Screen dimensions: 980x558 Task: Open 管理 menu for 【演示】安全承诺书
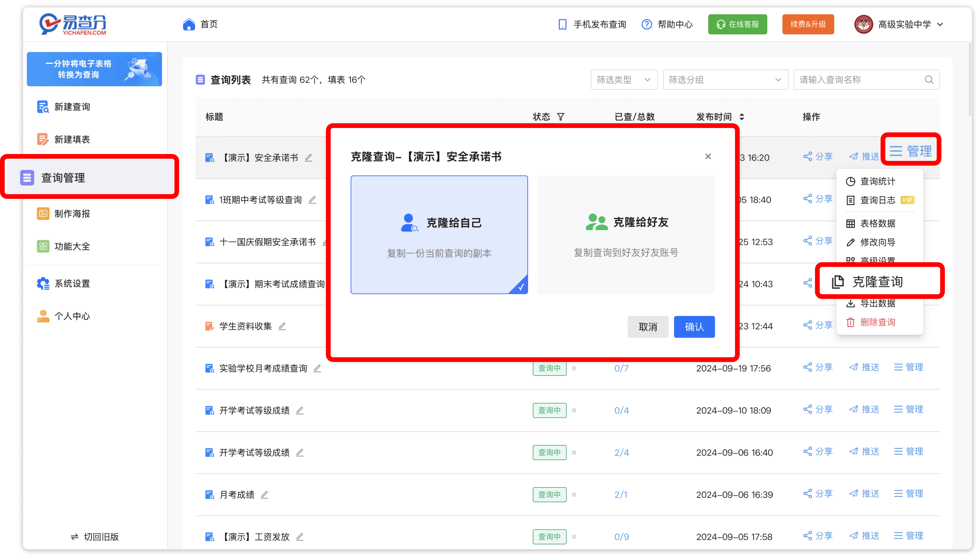pos(910,150)
